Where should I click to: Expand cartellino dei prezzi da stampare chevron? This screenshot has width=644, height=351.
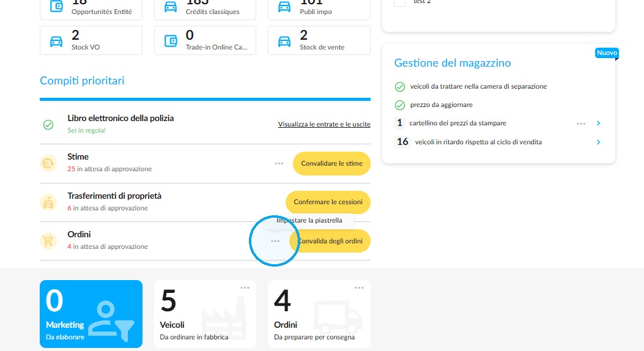click(598, 123)
